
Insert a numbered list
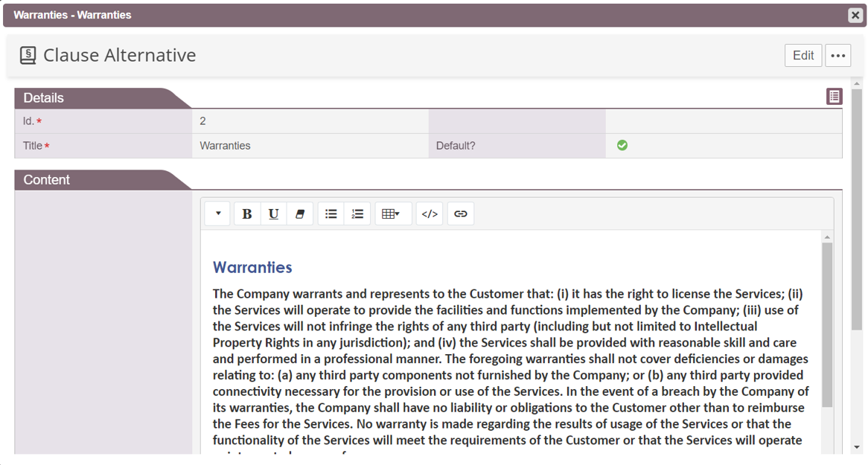coord(357,214)
